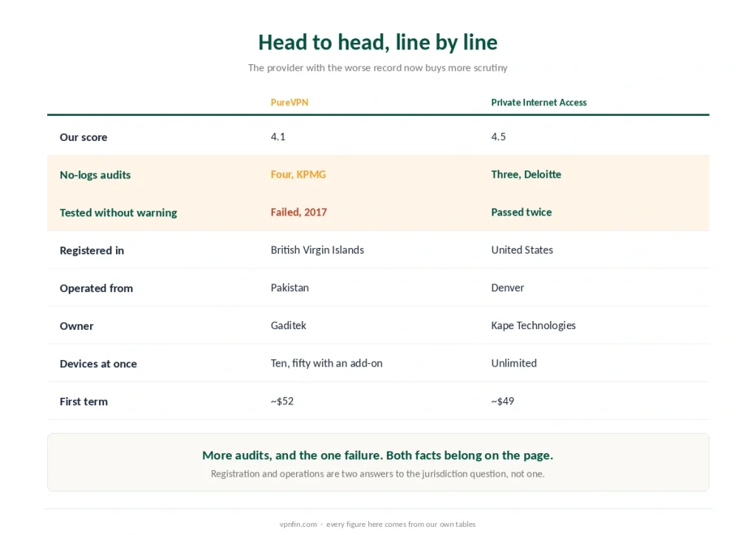Image resolution: width=756 pixels, height=535 pixels.
Task: Click the '~$49' price cell
Action: point(502,401)
